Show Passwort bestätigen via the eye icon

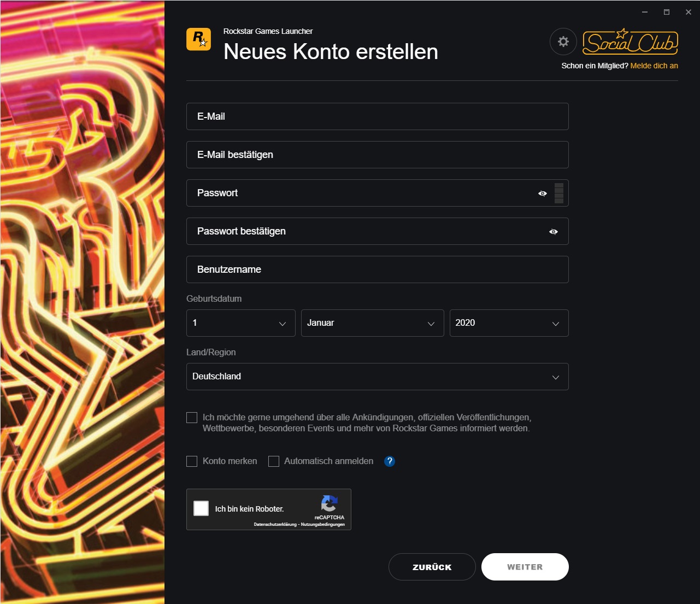553,231
